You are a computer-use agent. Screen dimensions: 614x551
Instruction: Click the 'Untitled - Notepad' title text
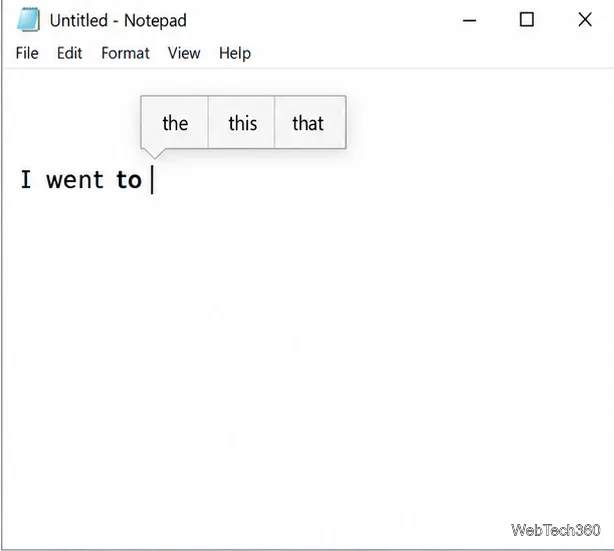coord(118,20)
